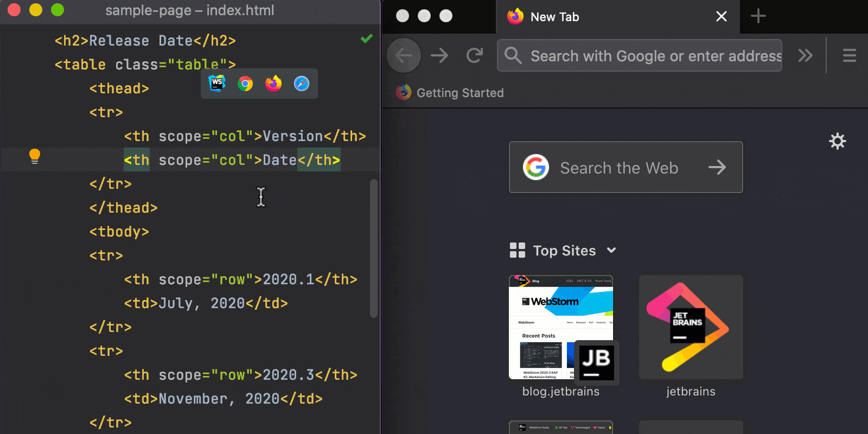Click the July, 2020 td line
The image size is (868, 434).
[x=206, y=303]
